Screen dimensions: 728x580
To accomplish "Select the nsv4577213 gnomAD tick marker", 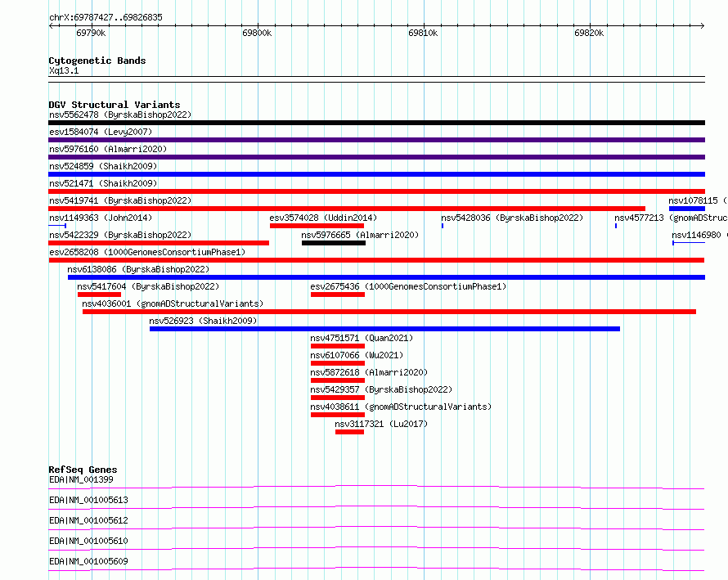I will (x=616, y=226).
